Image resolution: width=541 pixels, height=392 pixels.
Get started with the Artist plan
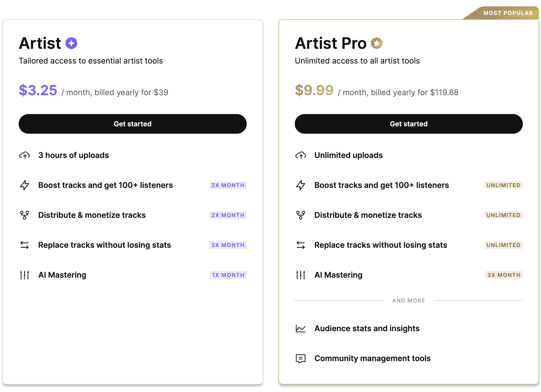133,124
